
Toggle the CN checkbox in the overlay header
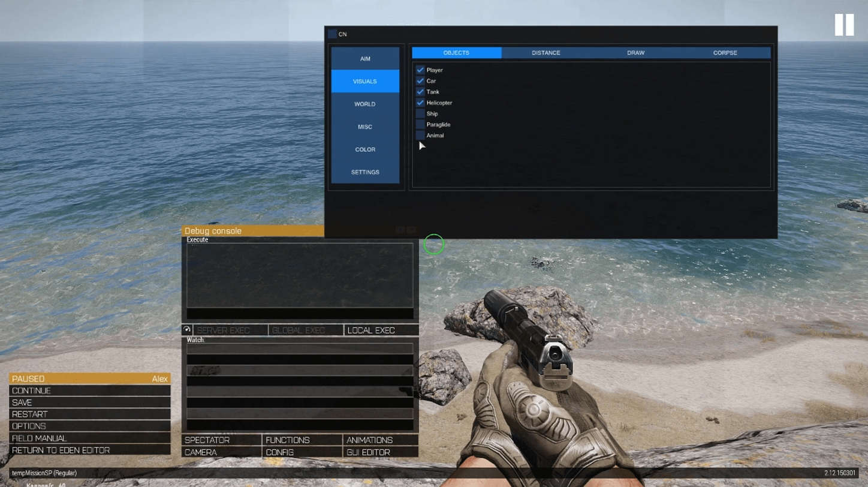coord(333,34)
